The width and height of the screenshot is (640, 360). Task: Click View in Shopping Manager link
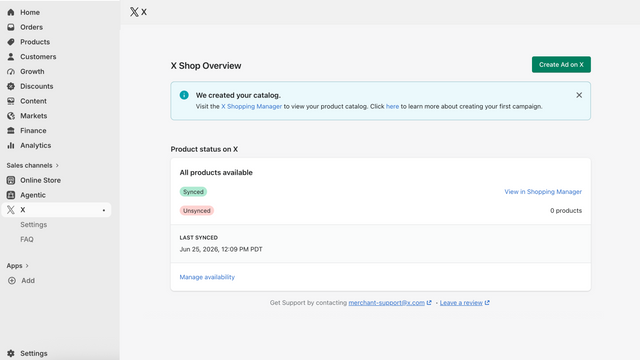(543, 191)
